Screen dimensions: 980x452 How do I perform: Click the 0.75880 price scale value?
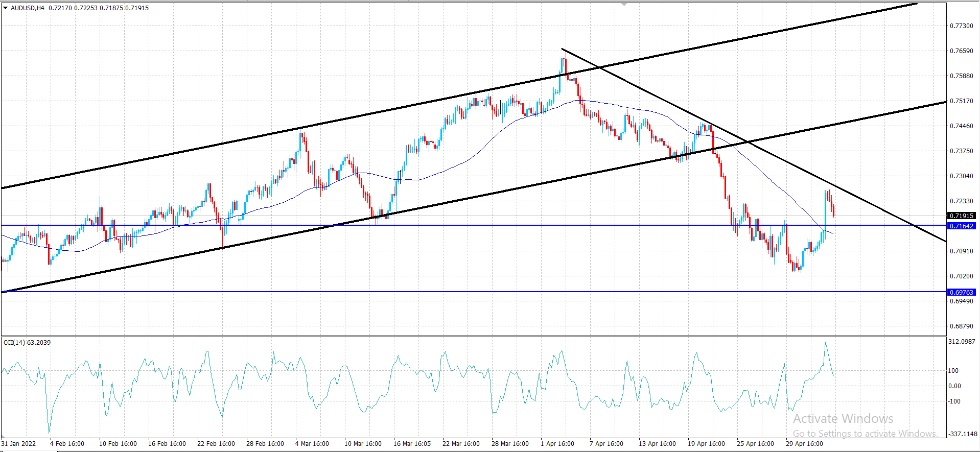(x=961, y=76)
